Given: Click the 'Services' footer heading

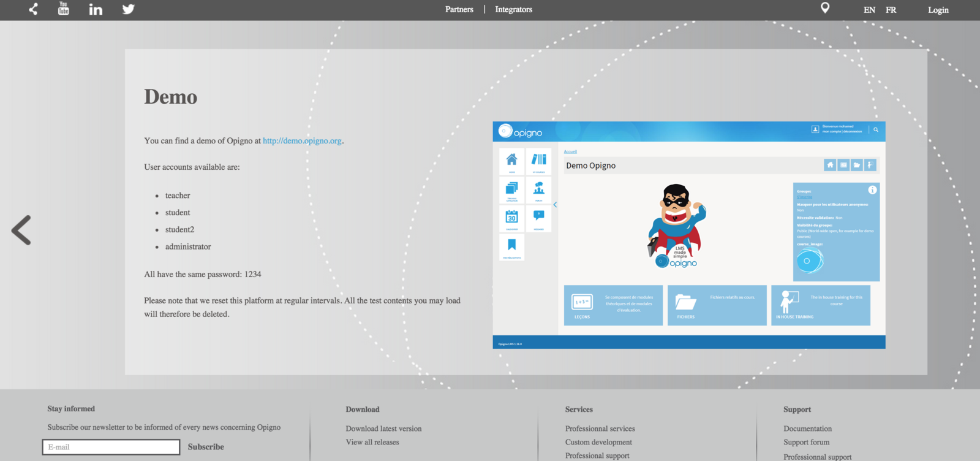Looking at the screenshot, I should (579, 410).
